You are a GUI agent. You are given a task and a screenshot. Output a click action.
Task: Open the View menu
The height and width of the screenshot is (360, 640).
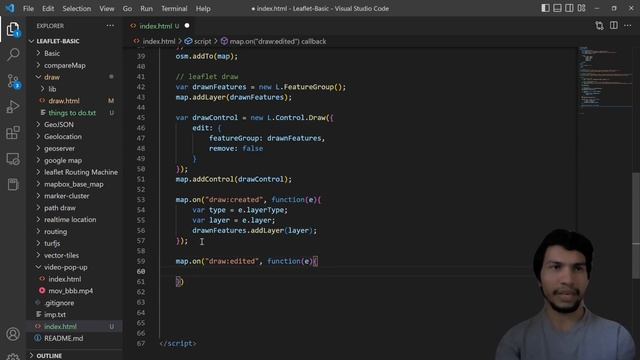click(x=107, y=8)
